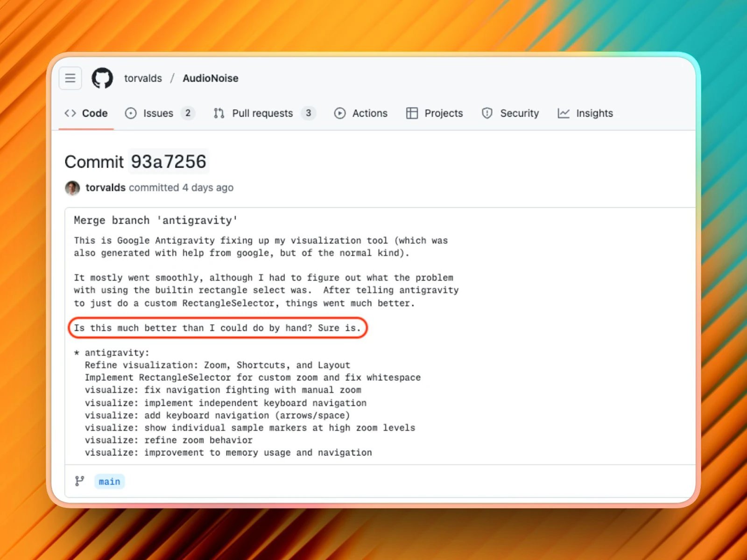Click the '* antigravity:' line
Viewport: 747px width, 560px height.
point(112,353)
